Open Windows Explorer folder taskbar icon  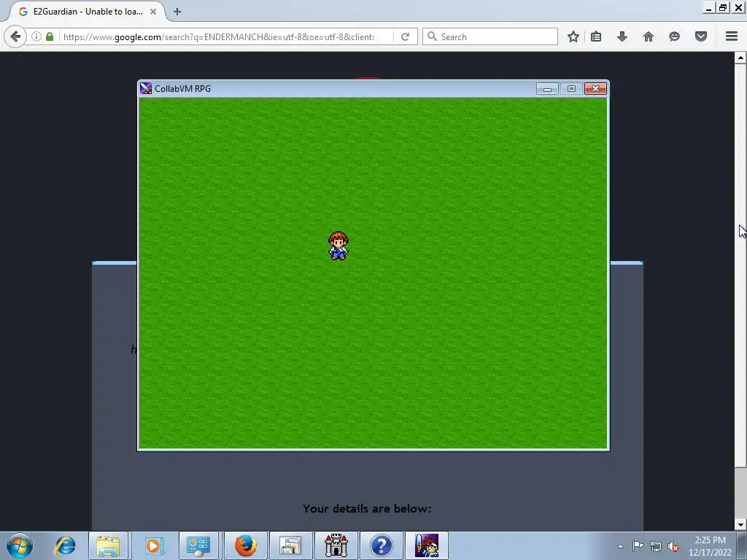tap(108, 545)
